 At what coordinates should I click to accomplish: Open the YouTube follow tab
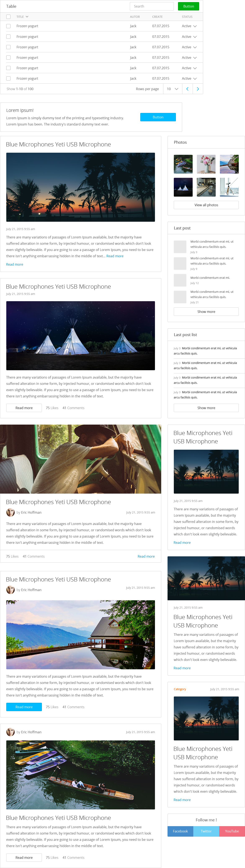coord(232,831)
